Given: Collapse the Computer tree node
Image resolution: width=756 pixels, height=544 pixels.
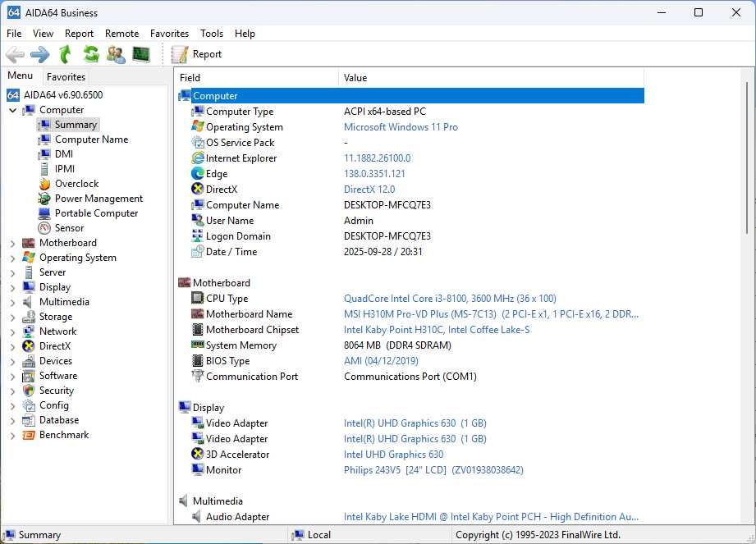Looking at the screenshot, I should (12, 110).
